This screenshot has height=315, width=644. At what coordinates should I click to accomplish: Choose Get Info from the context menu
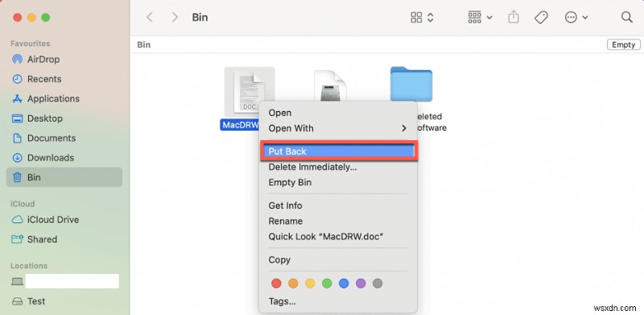pyautogui.click(x=337, y=205)
